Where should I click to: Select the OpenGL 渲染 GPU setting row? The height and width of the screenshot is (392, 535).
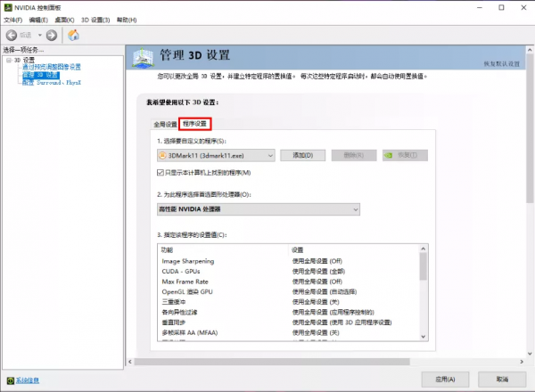pos(288,292)
